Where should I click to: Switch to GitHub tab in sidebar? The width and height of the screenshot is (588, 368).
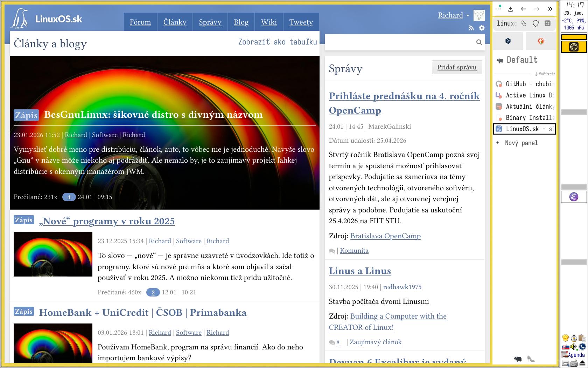(524, 84)
